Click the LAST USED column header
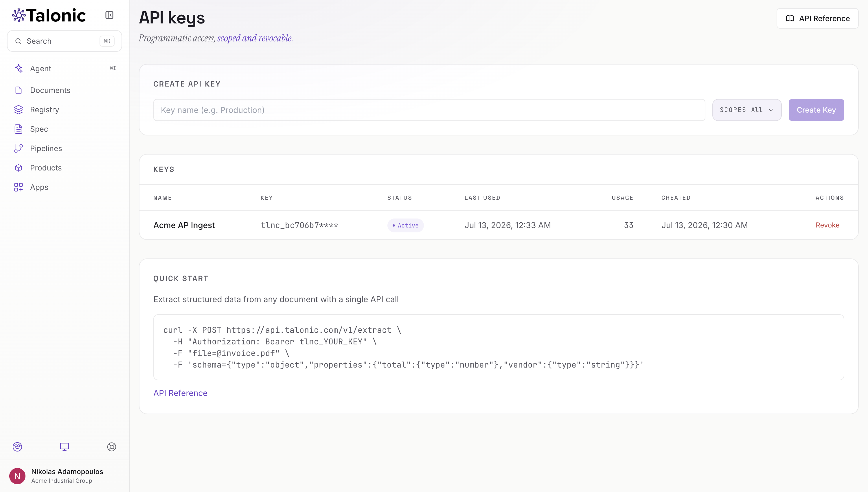Viewport: 868px width, 492px height. pyautogui.click(x=482, y=198)
